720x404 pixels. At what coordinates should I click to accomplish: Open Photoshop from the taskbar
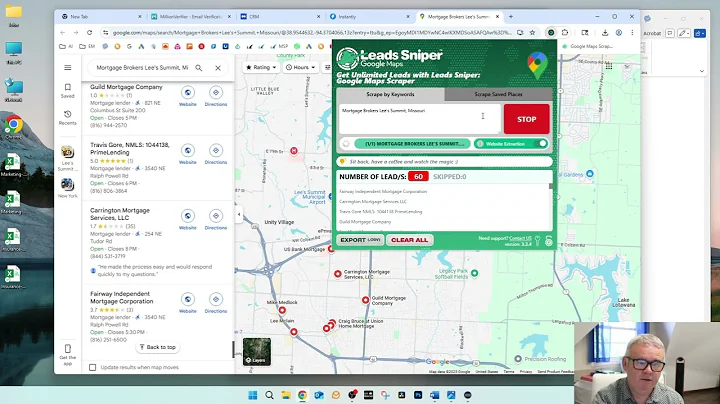418,395
